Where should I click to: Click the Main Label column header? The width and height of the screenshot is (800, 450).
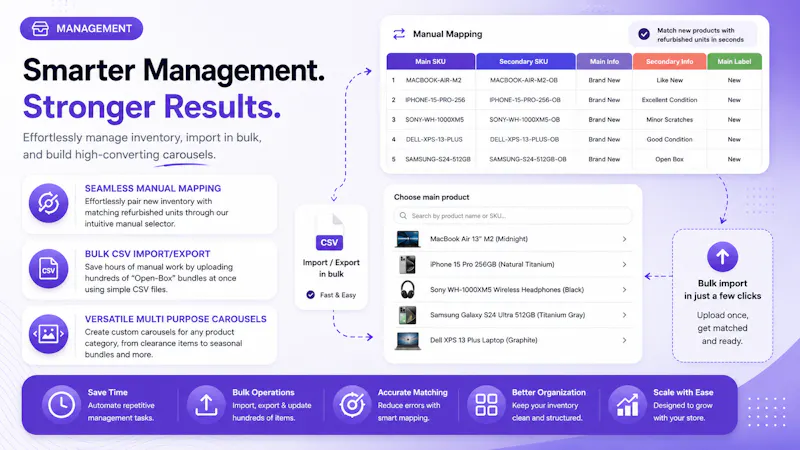click(x=734, y=61)
